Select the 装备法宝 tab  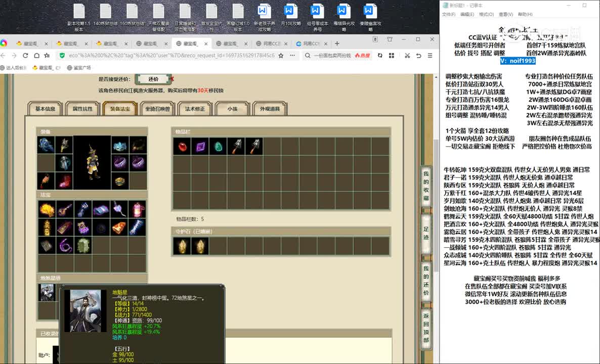pos(120,109)
